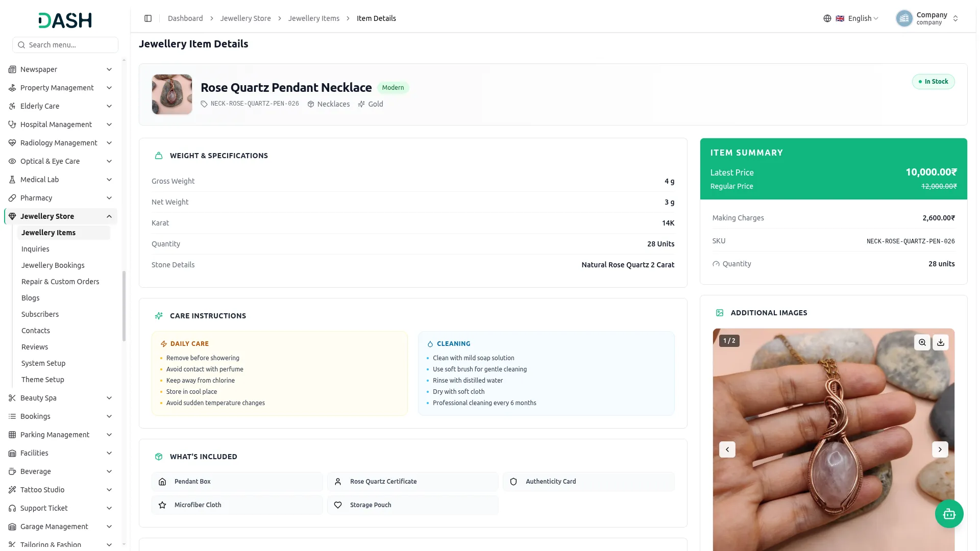Click the globe language icon
Viewport: 980px width, 551px height.
pyautogui.click(x=827, y=18)
